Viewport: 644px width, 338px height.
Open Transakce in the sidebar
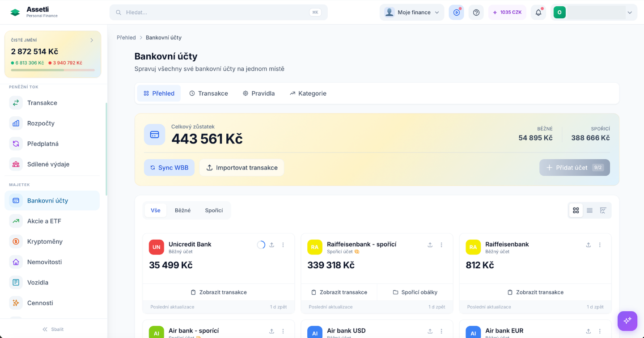tap(52, 103)
